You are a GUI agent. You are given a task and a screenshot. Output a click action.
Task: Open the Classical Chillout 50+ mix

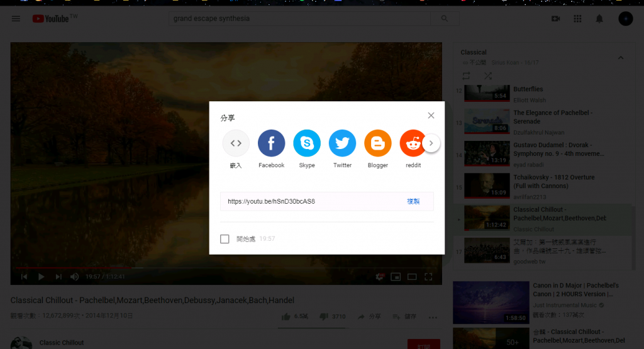(x=543, y=338)
